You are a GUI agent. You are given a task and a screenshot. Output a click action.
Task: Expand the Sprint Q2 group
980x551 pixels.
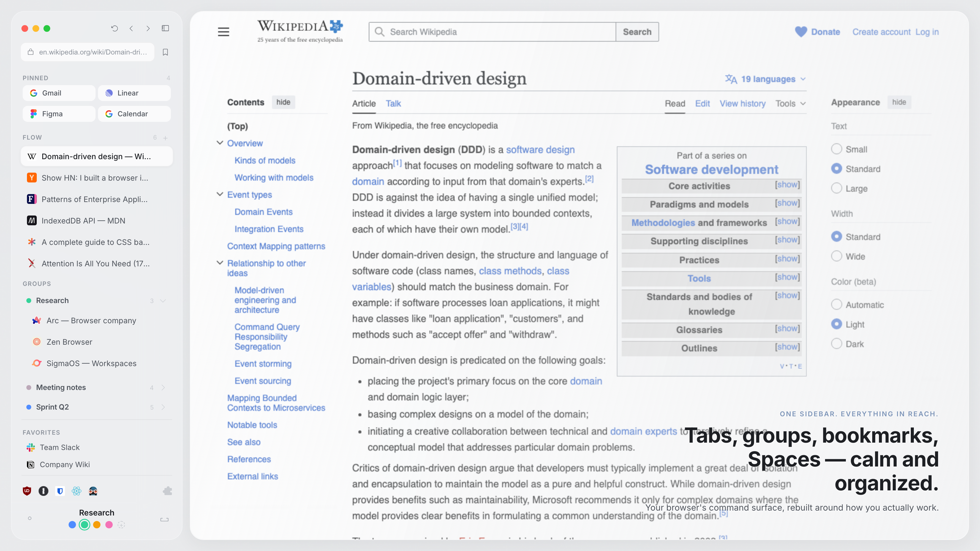[x=163, y=407]
